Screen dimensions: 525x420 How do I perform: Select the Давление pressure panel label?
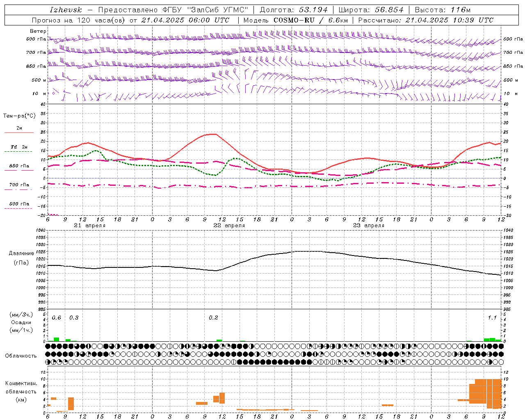(21, 253)
